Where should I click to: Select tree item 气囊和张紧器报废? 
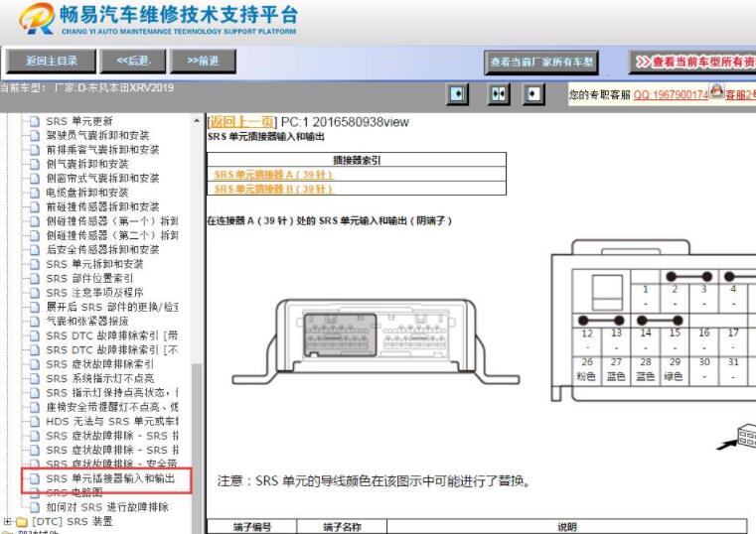click(x=87, y=322)
